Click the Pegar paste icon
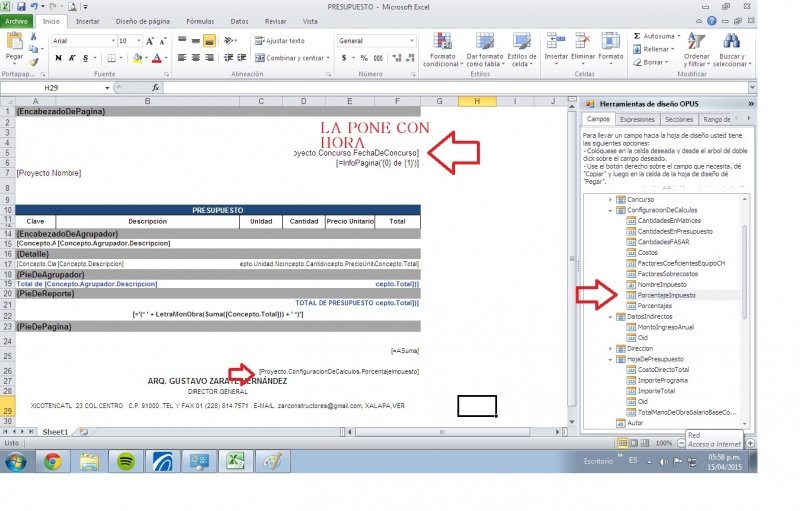The height and width of the screenshot is (511, 800). click(x=16, y=42)
